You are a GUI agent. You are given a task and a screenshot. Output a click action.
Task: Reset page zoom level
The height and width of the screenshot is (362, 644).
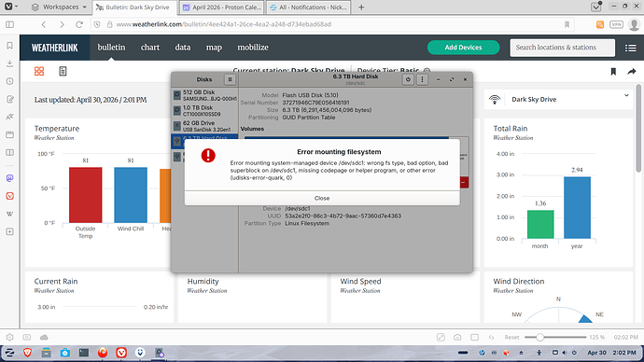click(x=511, y=337)
